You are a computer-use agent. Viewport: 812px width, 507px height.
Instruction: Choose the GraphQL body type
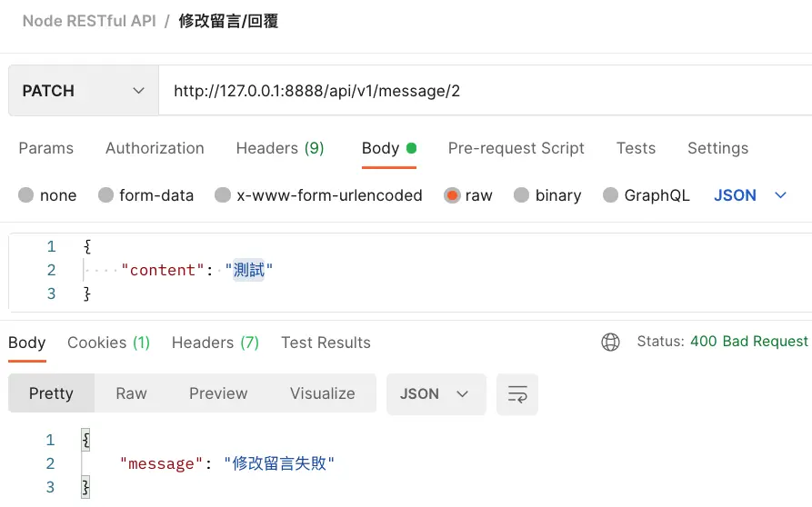point(610,195)
